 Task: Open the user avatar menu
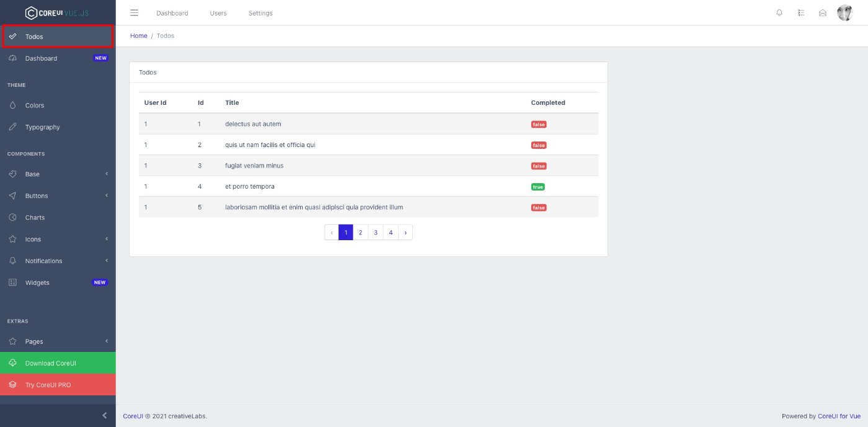click(x=845, y=12)
